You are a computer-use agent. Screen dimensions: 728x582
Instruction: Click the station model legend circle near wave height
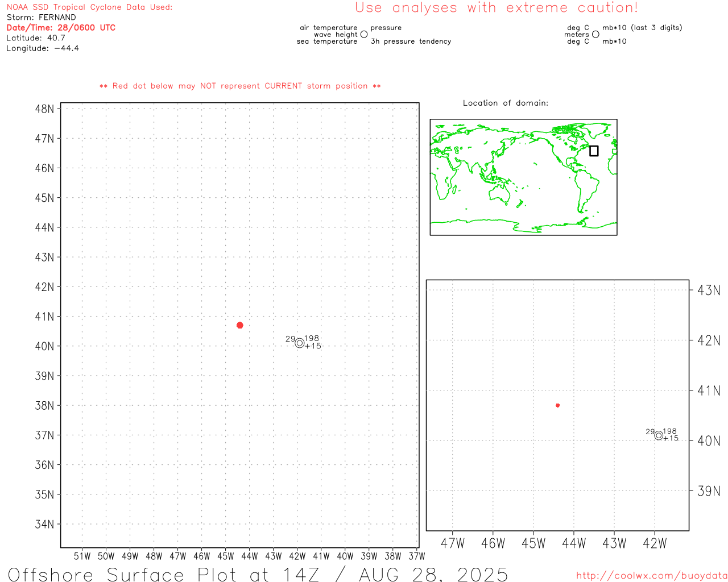tap(364, 34)
